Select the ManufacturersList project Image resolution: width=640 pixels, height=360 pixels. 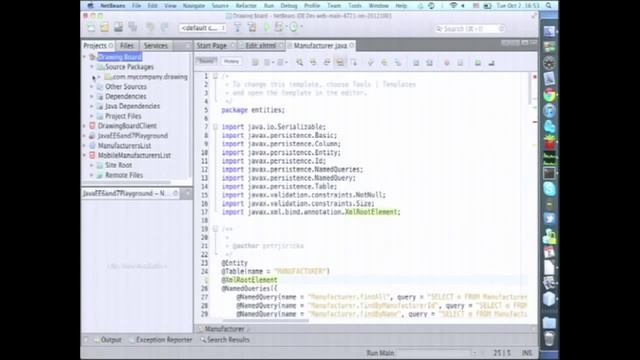coord(124,145)
